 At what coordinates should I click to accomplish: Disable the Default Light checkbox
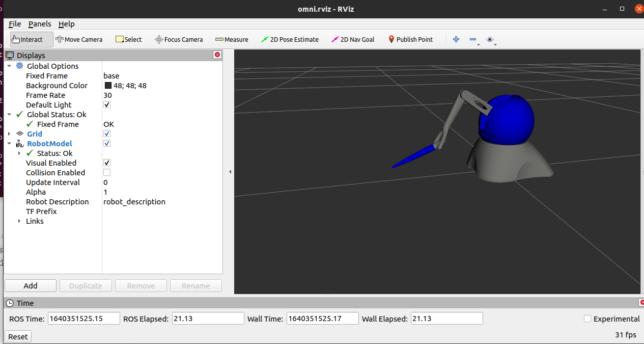(106, 104)
